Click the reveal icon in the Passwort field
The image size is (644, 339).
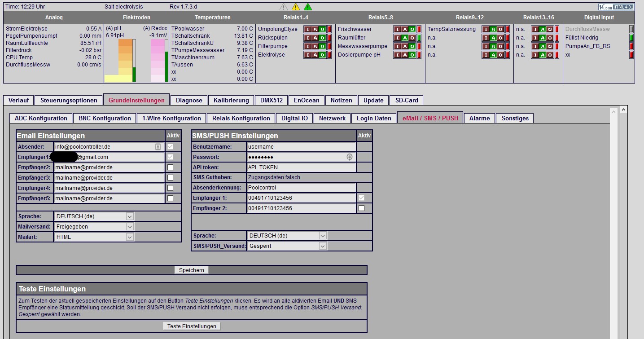click(x=350, y=157)
